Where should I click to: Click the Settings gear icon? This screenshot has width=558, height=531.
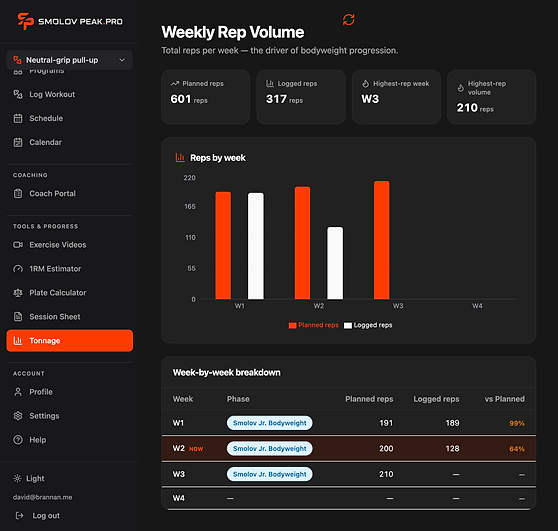pos(18,416)
